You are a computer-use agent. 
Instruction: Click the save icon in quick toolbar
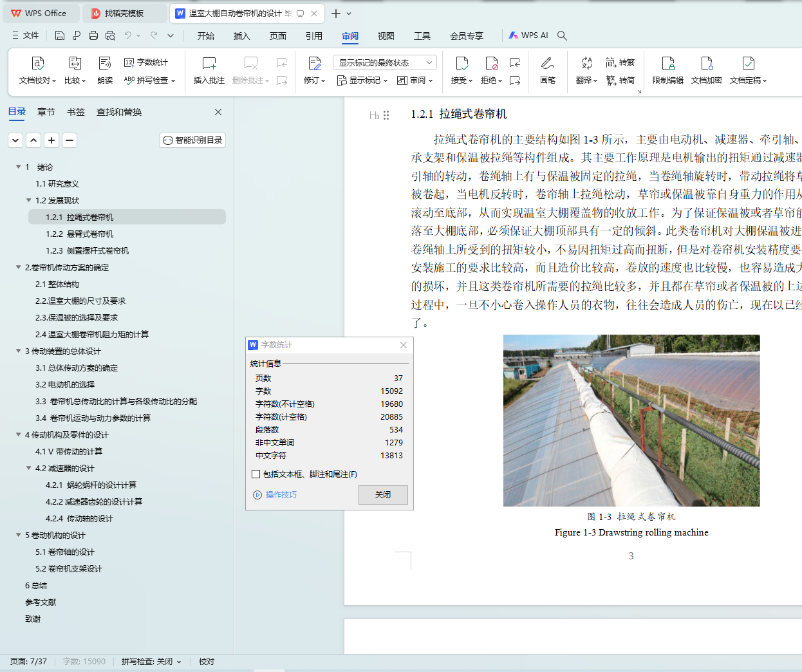click(59, 35)
